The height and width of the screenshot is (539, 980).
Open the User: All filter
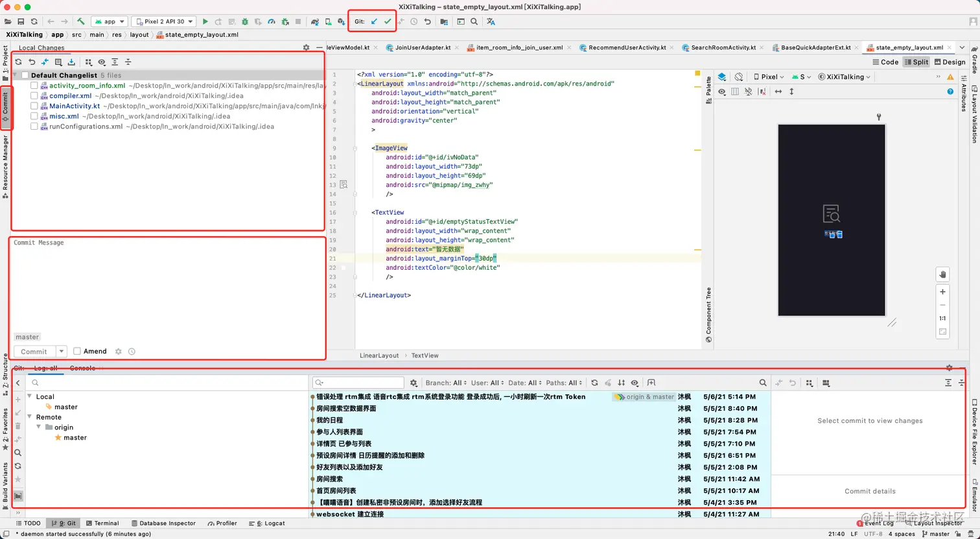coord(488,383)
